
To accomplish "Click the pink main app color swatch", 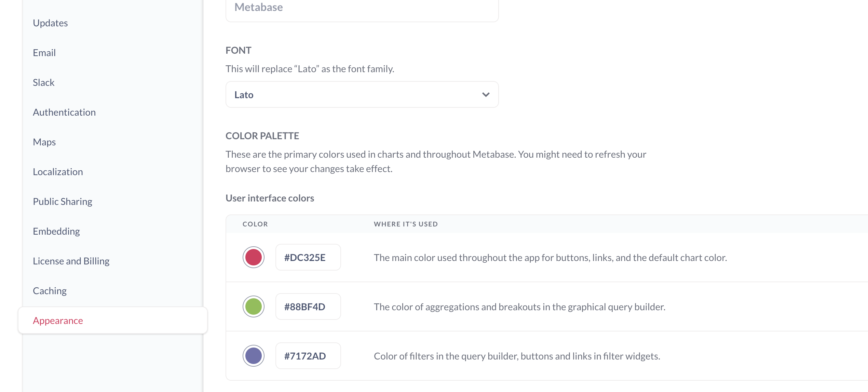I will (253, 257).
